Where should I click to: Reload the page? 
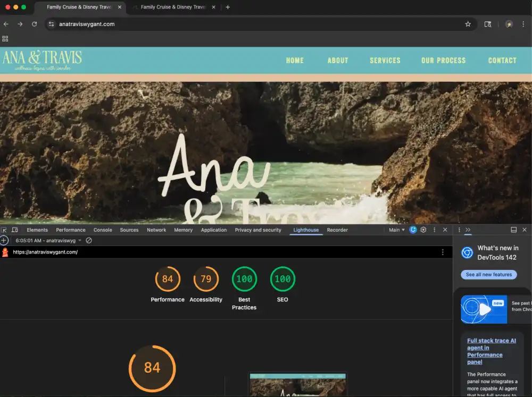click(x=35, y=24)
